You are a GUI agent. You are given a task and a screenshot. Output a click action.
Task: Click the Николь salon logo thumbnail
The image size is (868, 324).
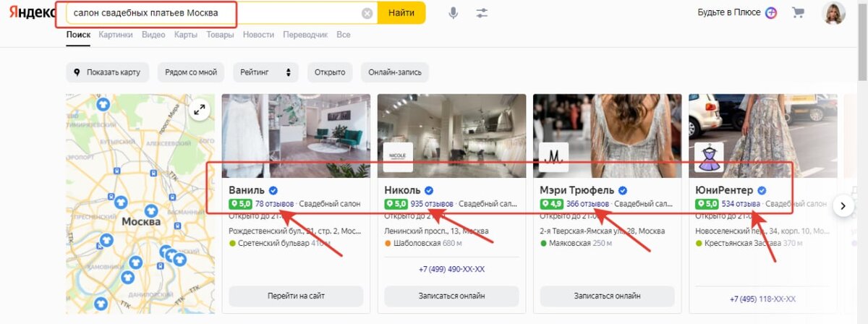(399, 157)
